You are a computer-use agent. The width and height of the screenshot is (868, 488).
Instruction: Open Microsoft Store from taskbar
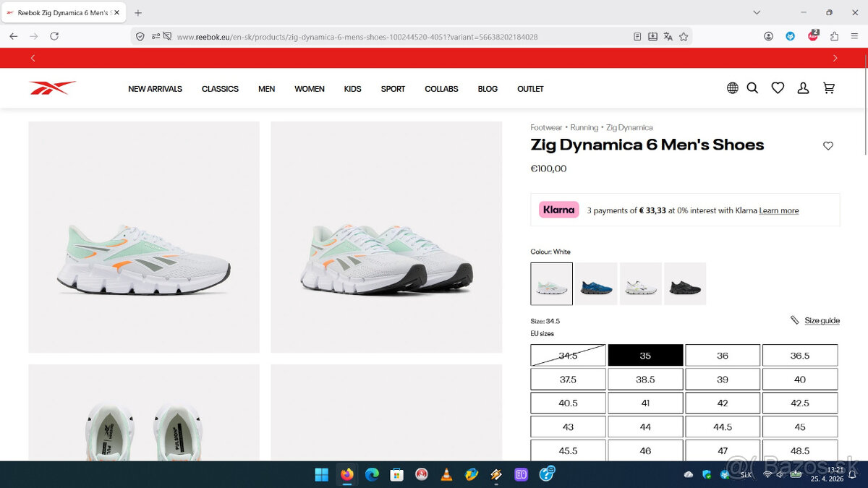[x=396, y=475]
